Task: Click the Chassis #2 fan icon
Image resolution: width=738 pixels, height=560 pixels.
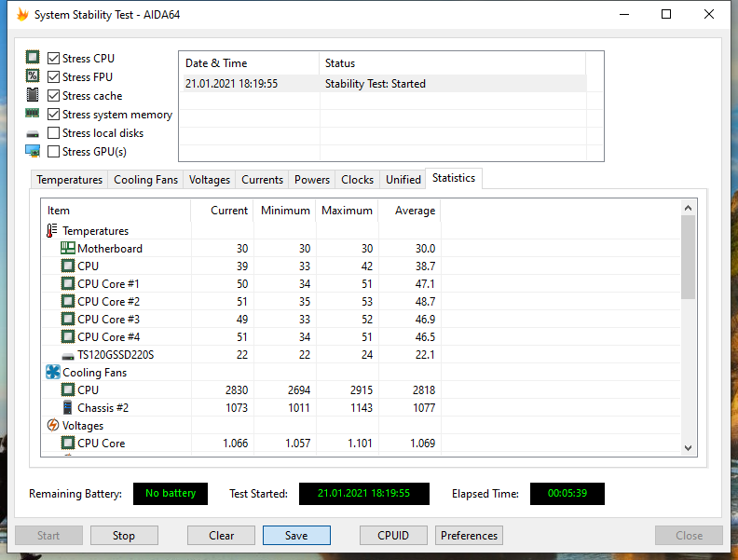Action: tap(68, 407)
